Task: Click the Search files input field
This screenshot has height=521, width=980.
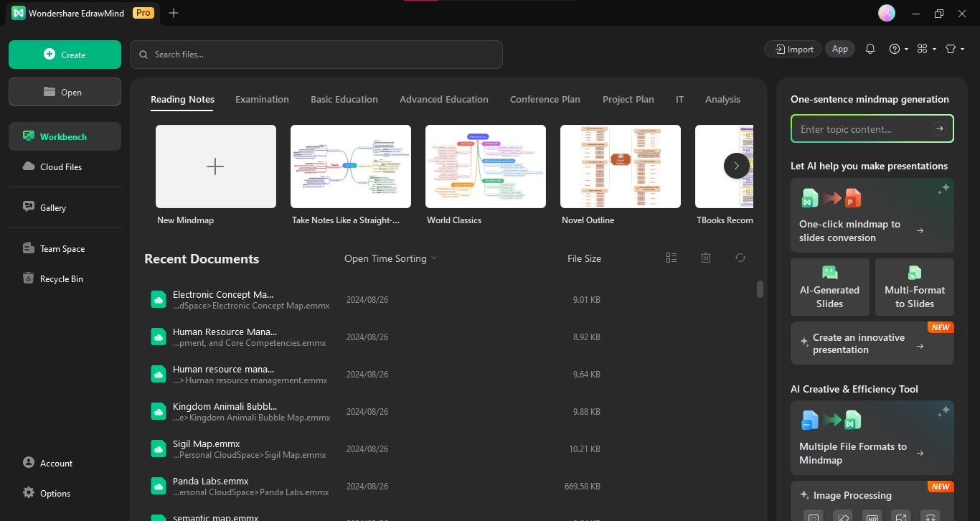Action: tap(316, 55)
